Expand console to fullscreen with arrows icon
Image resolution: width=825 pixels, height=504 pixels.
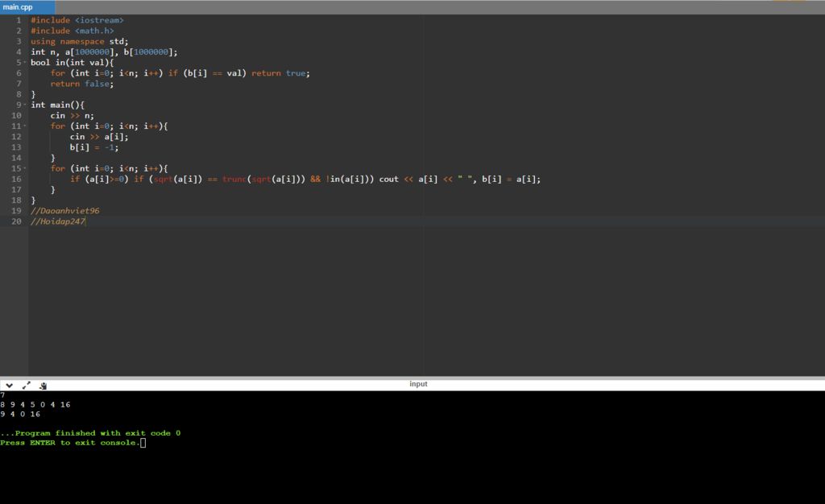(27, 385)
